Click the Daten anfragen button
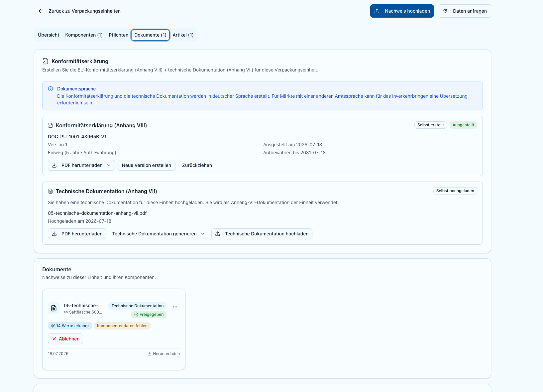The height and width of the screenshot is (392, 543). click(x=464, y=11)
